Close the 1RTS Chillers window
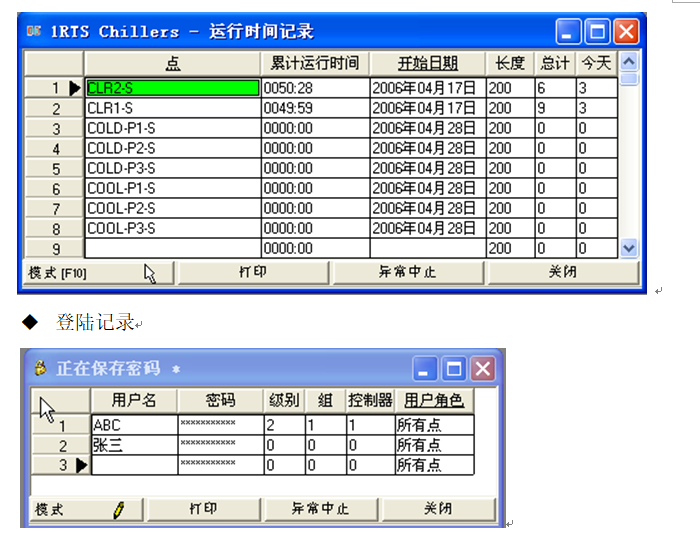Screen dimensions: 700x540 626,31
